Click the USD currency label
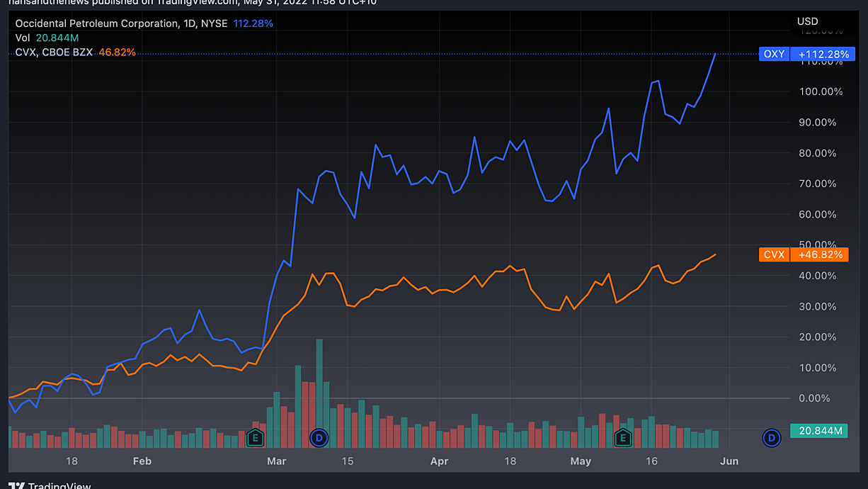Image resolution: width=868 pixels, height=489 pixels. [x=808, y=21]
